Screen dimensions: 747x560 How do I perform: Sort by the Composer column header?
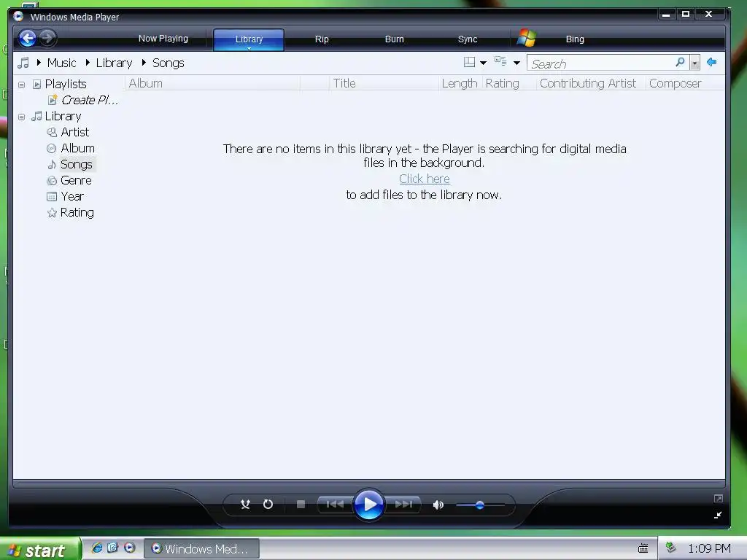pyautogui.click(x=684, y=83)
